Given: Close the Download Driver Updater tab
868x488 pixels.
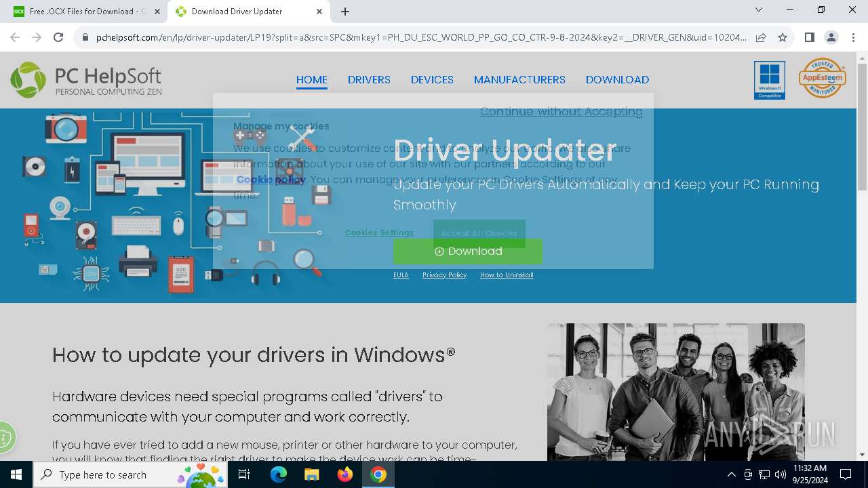Looking at the screenshot, I should pyautogui.click(x=320, y=12).
